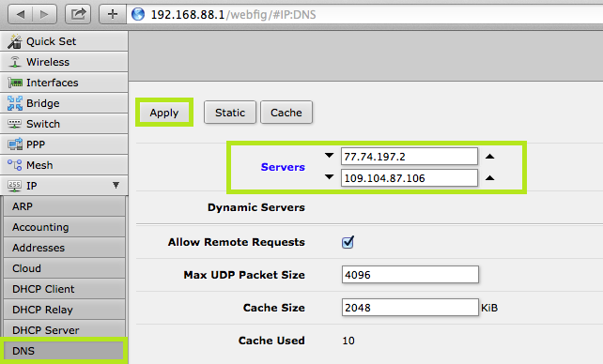Click up arrow beside 109.104.87.106 server
This screenshot has width=603, height=364.
point(489,177)
